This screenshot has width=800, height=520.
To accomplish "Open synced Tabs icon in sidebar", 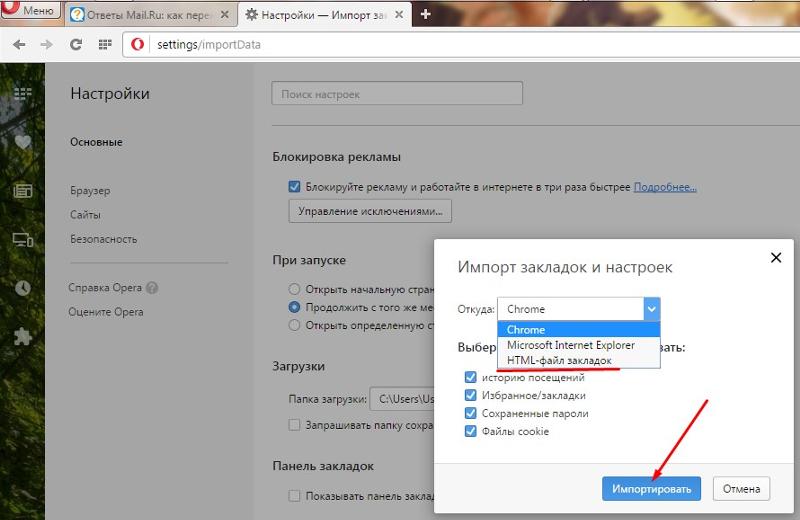I will coord(22,239).
